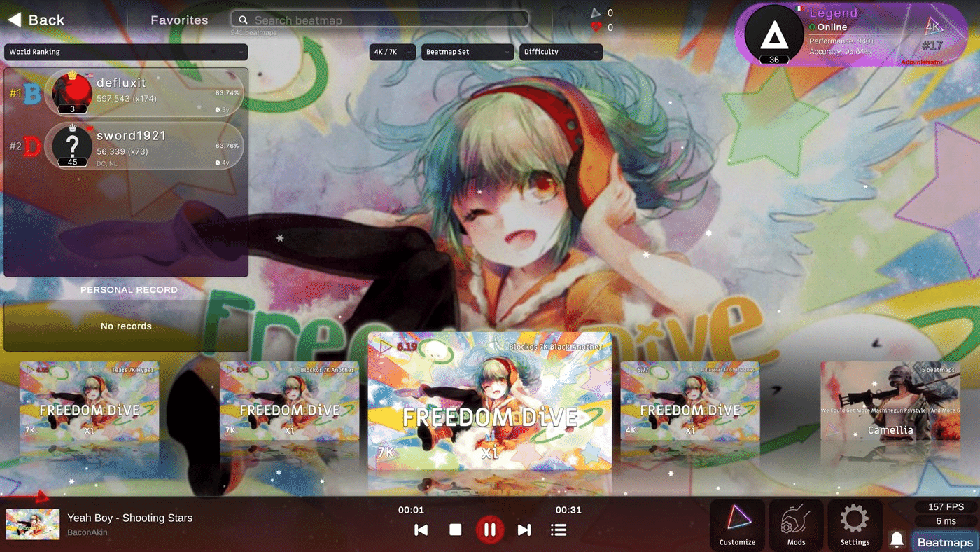Seek using the red playback progress marker
Viewport: 980px width, 552px height.
coord(41,497)
